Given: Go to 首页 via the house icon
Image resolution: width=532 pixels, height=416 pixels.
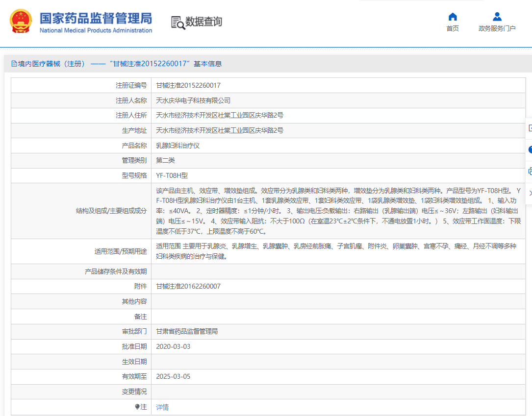Looking at the screenshot, I should pyautogui.click(x=453, y=17).
